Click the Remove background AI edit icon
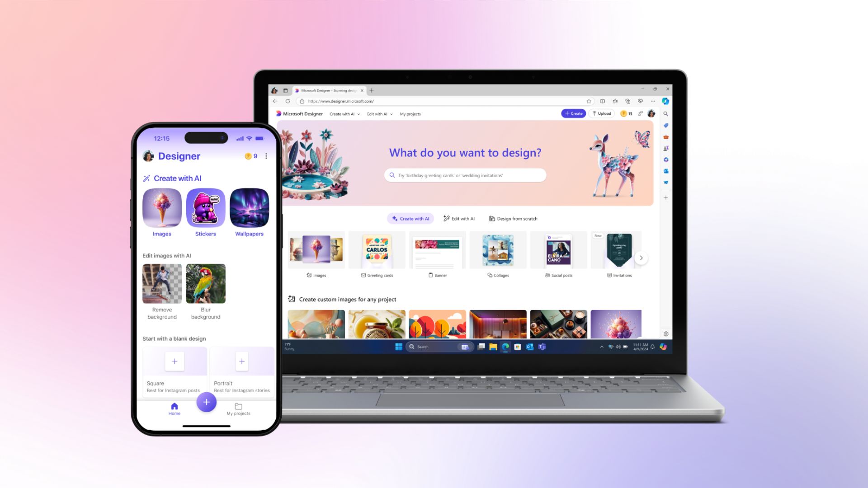 tap(162, 284)
